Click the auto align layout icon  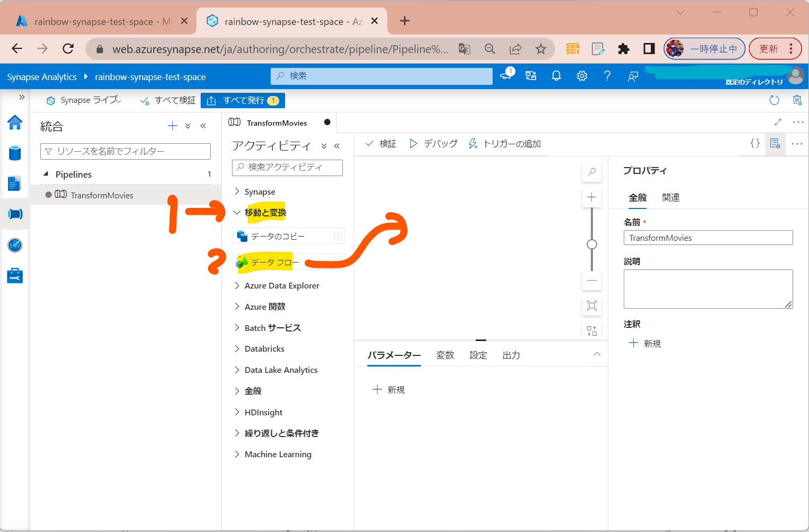click(592, 330)
